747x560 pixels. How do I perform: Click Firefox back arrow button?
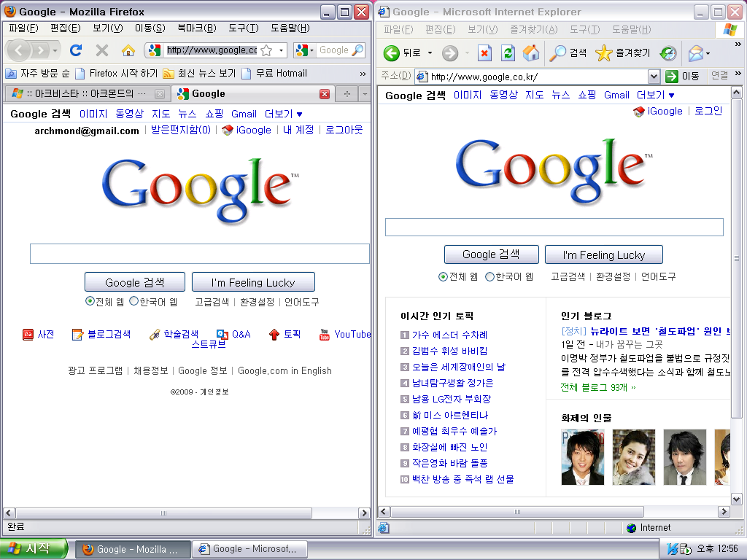click(x=18, y=50)
